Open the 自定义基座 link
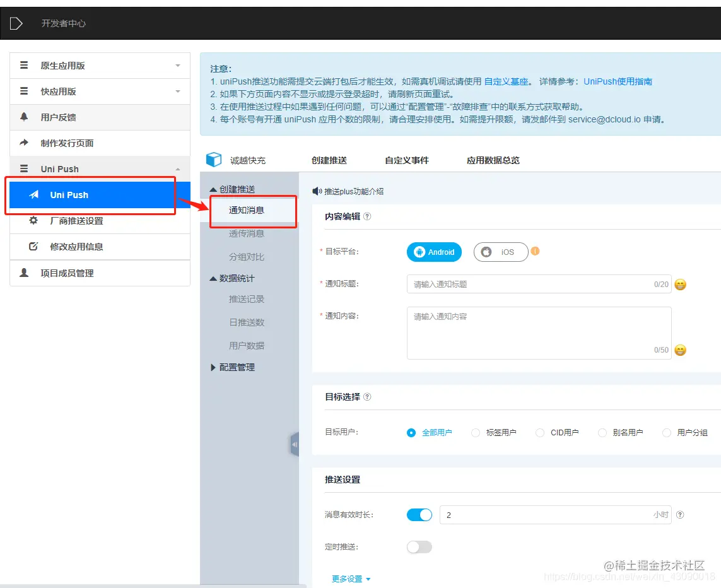The height and width of the screenshot is (588, 721). [507, 81]
